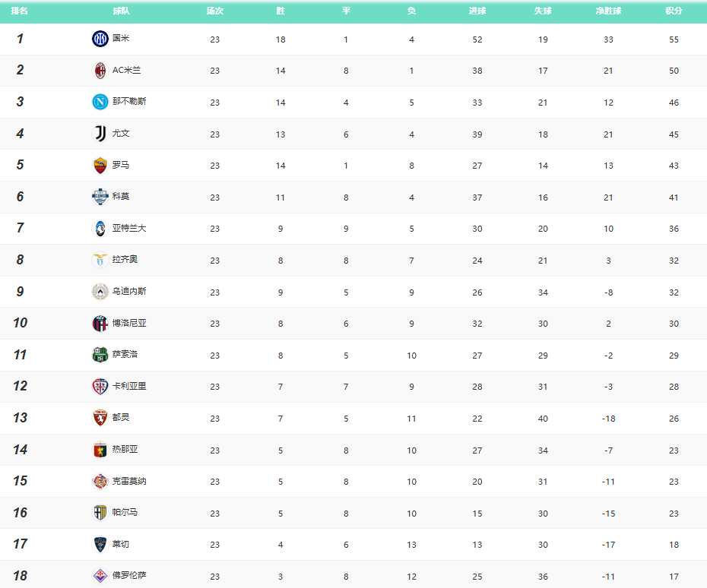Click the Bologna (博洛尼亚) club crest
707x588 pixels.
pyautogui.click(x=100, y=324)
